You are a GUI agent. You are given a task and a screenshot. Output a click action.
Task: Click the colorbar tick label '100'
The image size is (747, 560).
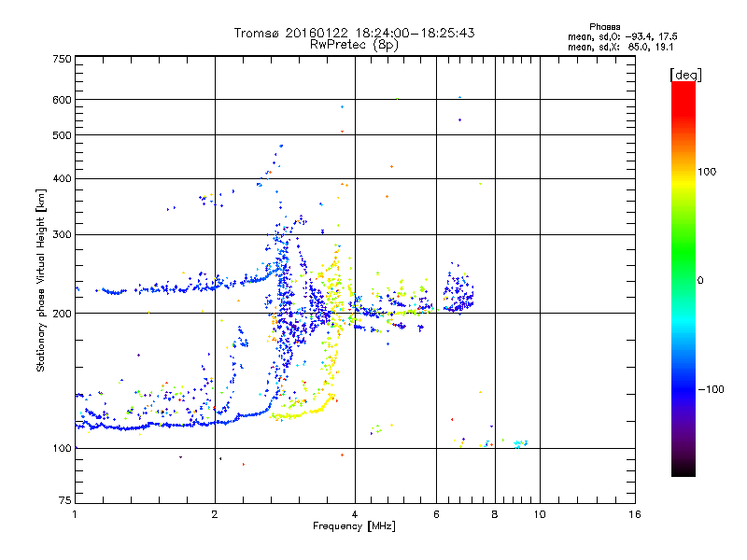coord(707,172)
